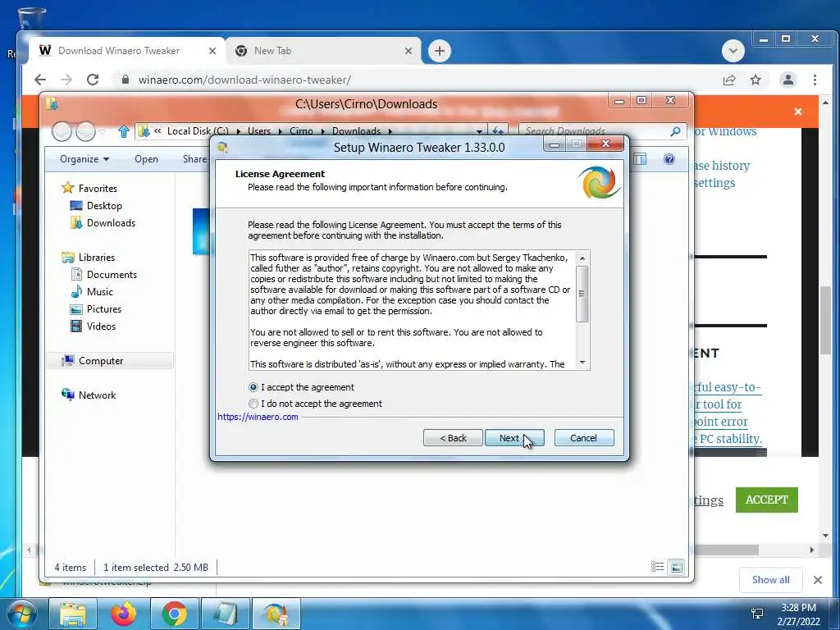Close the New Tab tab

pos(409,51)
